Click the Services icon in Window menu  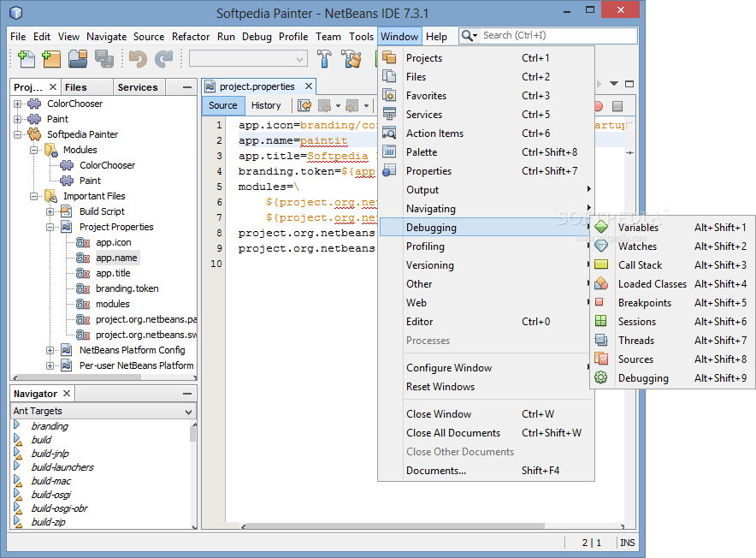[389, 114]
